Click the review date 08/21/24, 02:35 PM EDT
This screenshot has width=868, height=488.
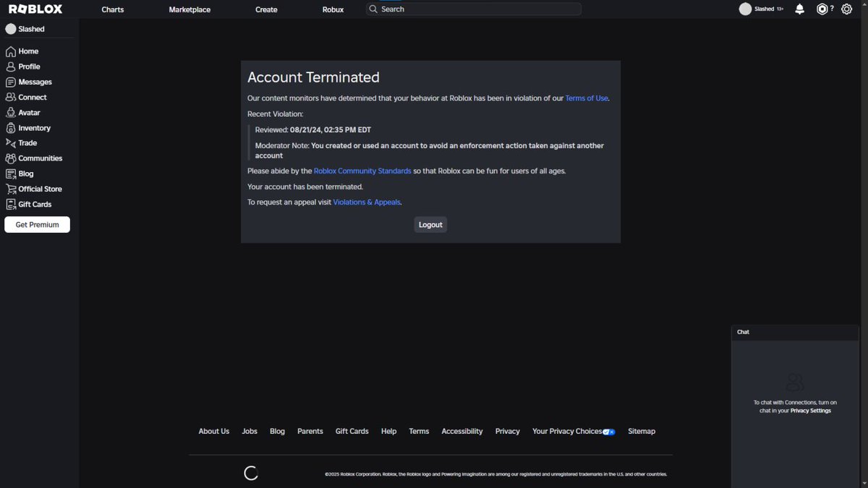point(331,130)
